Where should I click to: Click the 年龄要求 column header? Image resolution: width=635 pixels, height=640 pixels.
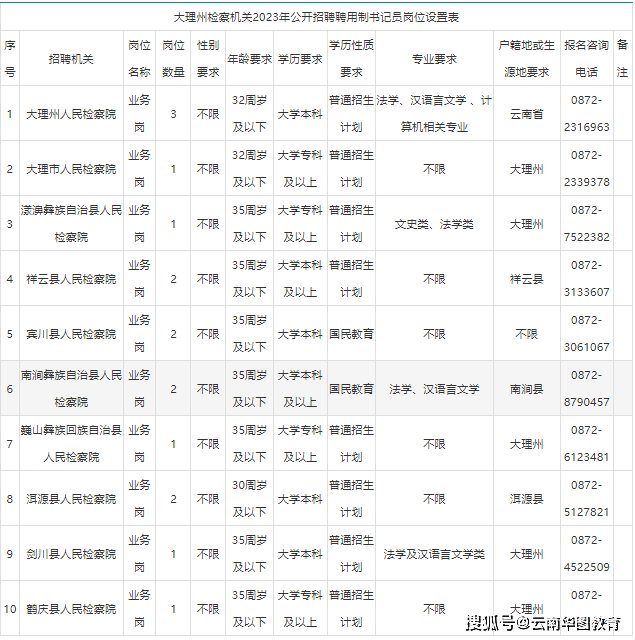pos(249,59)
